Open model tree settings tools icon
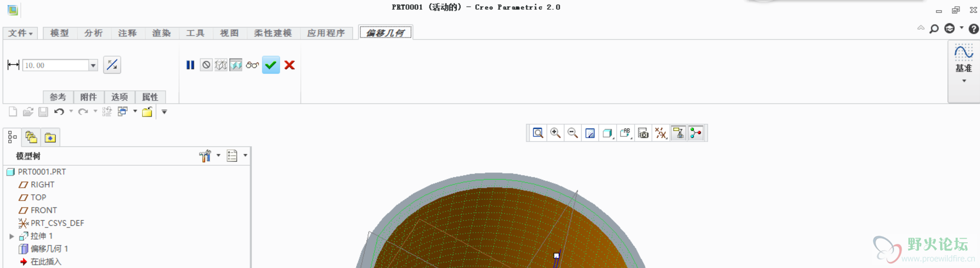980x268 pixels. (205, 156)
